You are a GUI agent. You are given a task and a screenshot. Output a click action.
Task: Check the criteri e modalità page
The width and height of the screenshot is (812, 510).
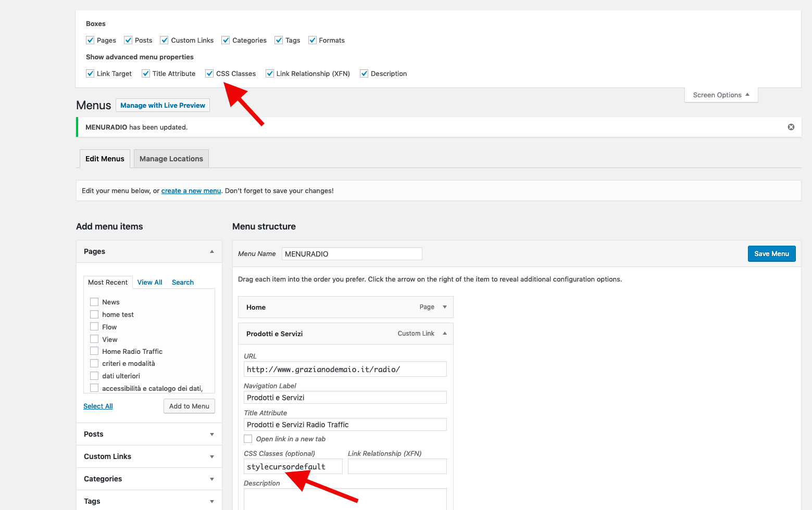coord(94,363)
